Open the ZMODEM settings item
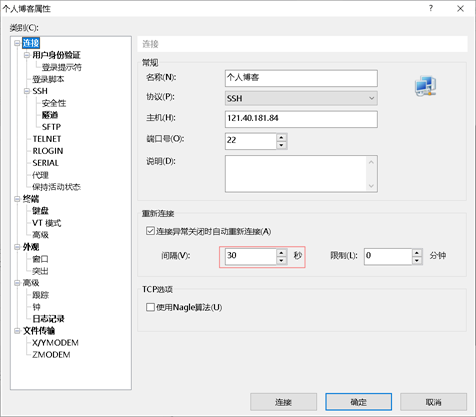Screen dimensions: 476x417 51,355
